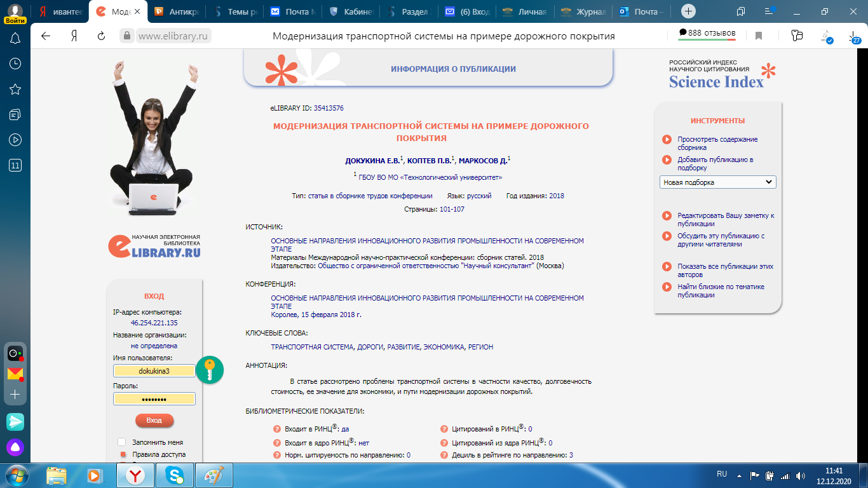Open Paint from the taskbar
Image resolution: width=868 pixels, height=488 pixels.
[214, 475]
